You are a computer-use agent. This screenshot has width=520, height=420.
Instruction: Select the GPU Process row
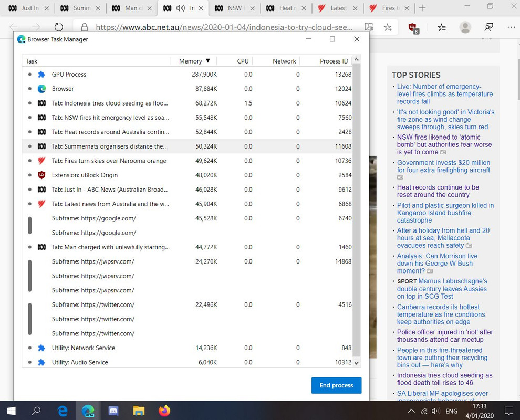[x=187, y=74]
